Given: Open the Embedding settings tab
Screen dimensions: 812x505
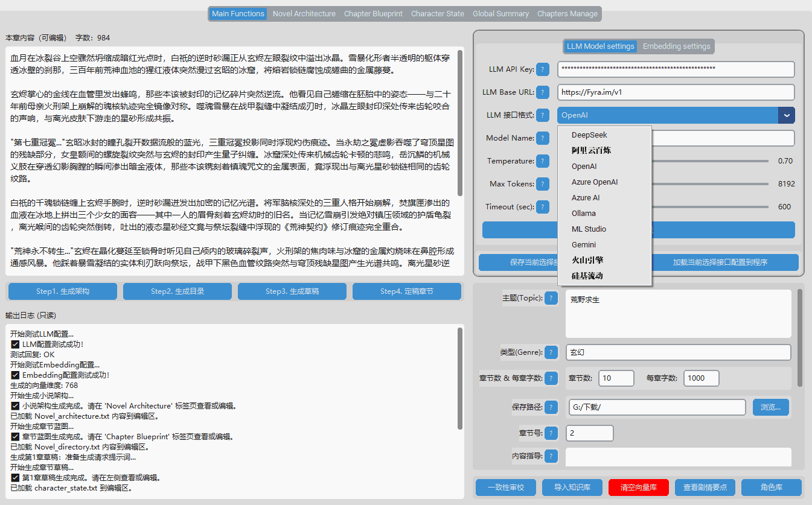Looking at the screenshot, I should coord(676,46).
